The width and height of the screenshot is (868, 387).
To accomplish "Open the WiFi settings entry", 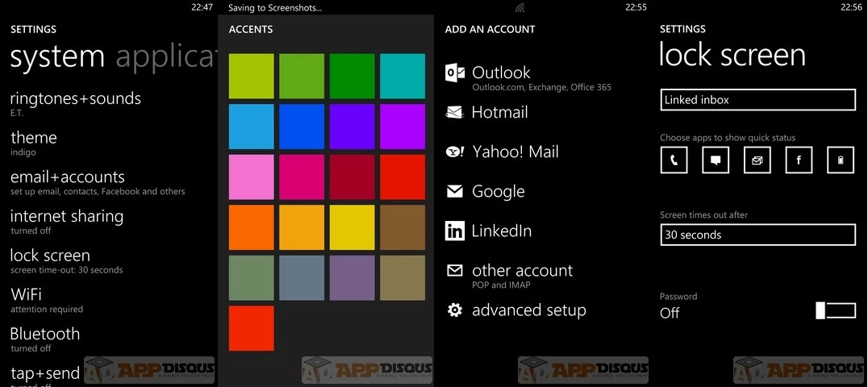I will tap(47, 300).
